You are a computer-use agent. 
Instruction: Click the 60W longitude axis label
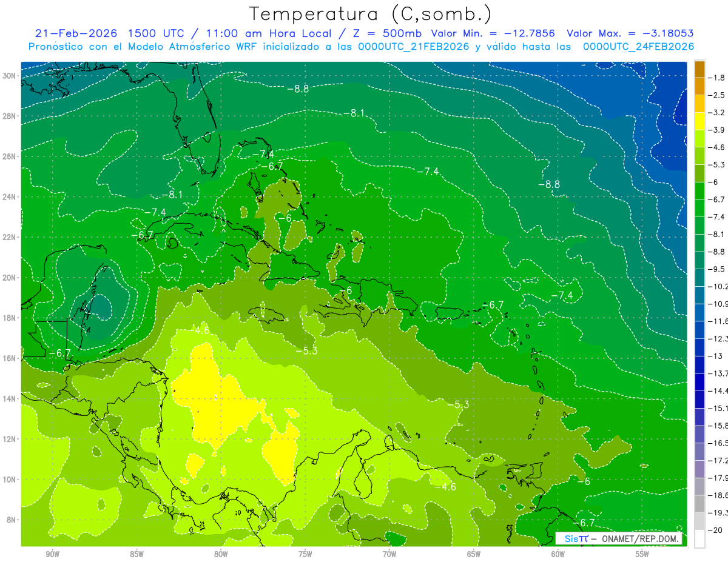click(558, 554)
